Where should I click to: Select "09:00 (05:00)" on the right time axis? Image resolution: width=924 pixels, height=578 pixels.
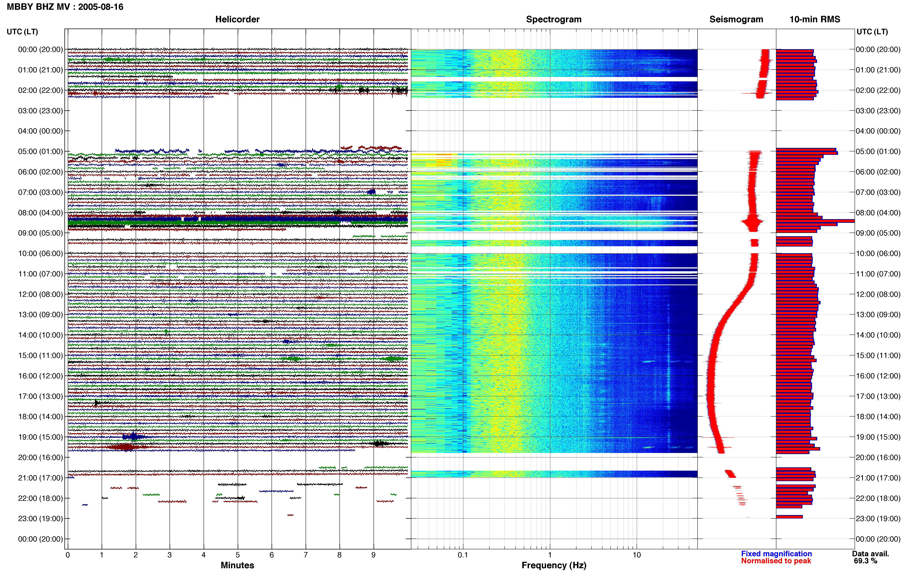878,233
